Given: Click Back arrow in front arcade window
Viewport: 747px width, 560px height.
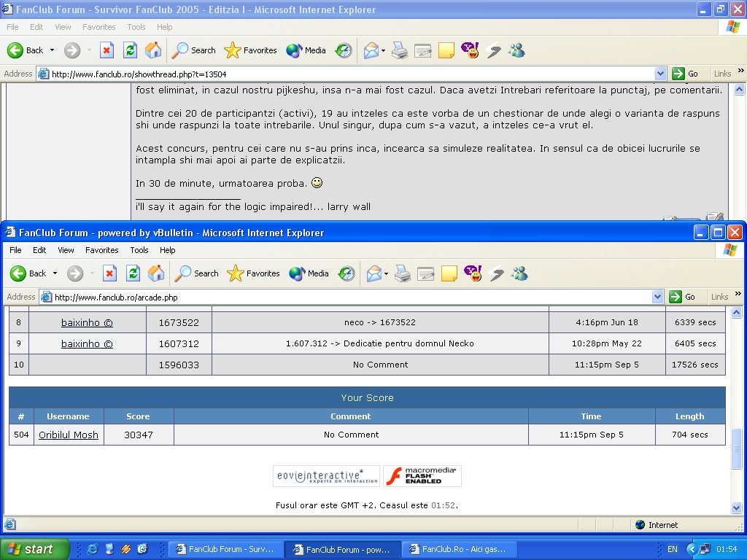Looking at the screenshot, I should [18, 273].
